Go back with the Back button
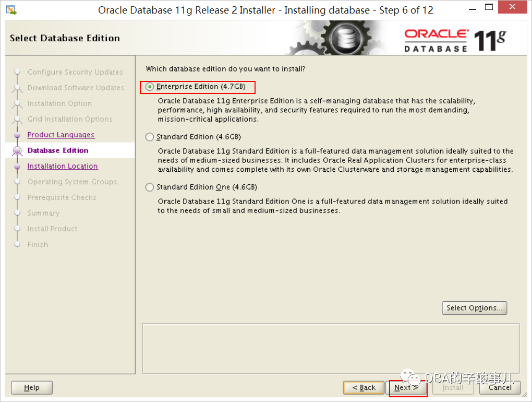Viewport: 532px width, 402px height. tap(364, 388)
